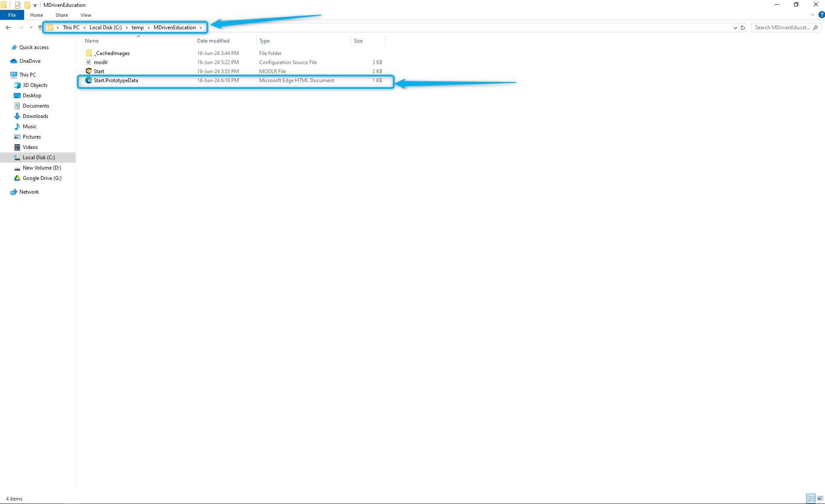The image size is (825, 504).
Task: Go back with the left arrow
Action: [x=8, y=28]
